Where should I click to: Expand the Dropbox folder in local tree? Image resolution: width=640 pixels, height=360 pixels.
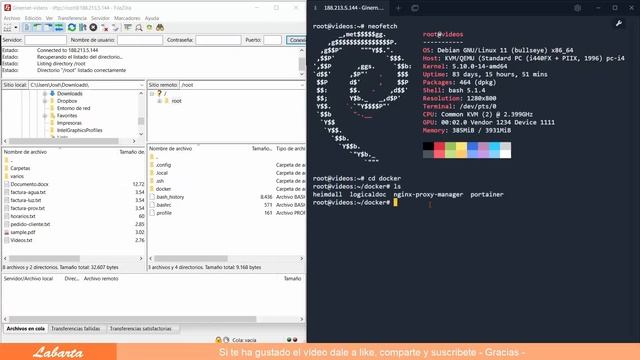point(45,101)
